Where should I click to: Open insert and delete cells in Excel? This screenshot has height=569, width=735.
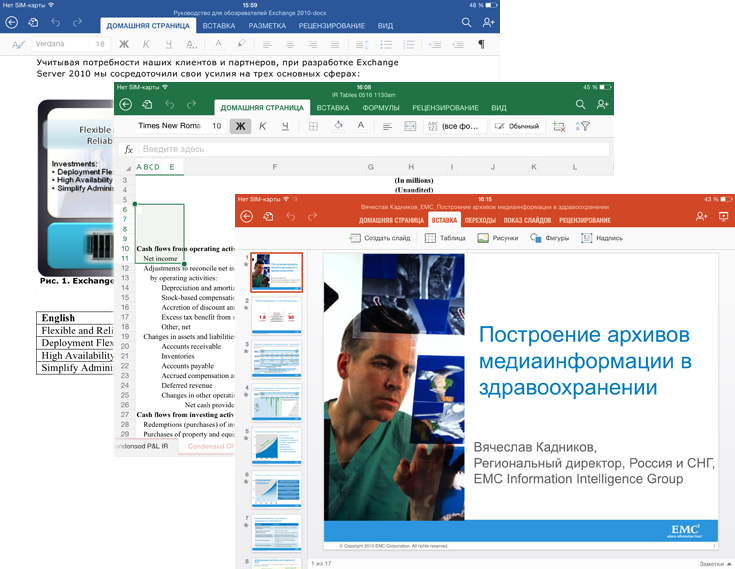(559, 126)
